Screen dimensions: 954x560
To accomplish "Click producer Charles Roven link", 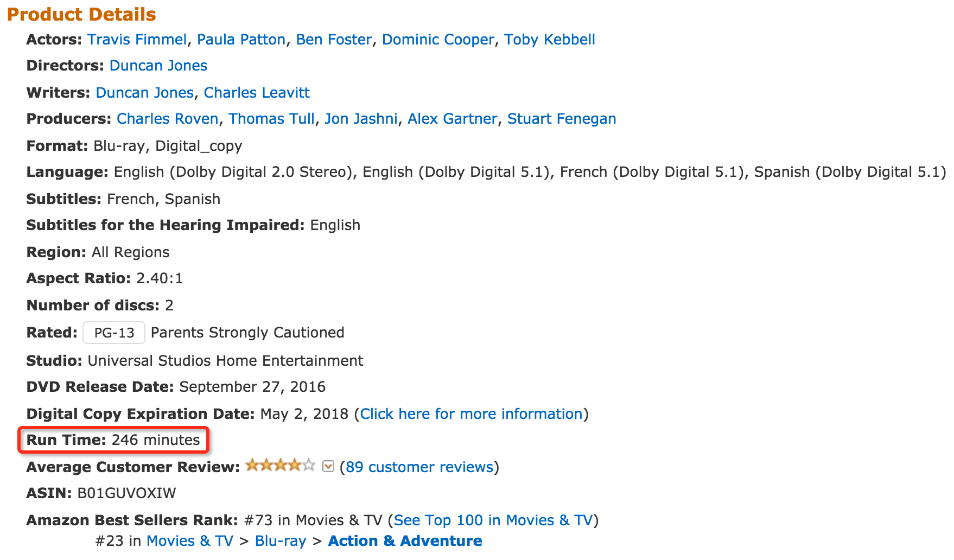I will coord(167,119).
